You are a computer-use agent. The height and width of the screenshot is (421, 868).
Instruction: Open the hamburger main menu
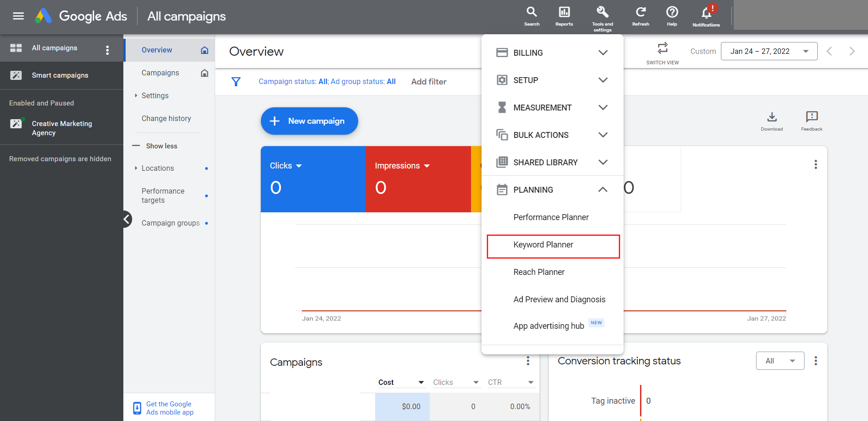pos(18,16)
